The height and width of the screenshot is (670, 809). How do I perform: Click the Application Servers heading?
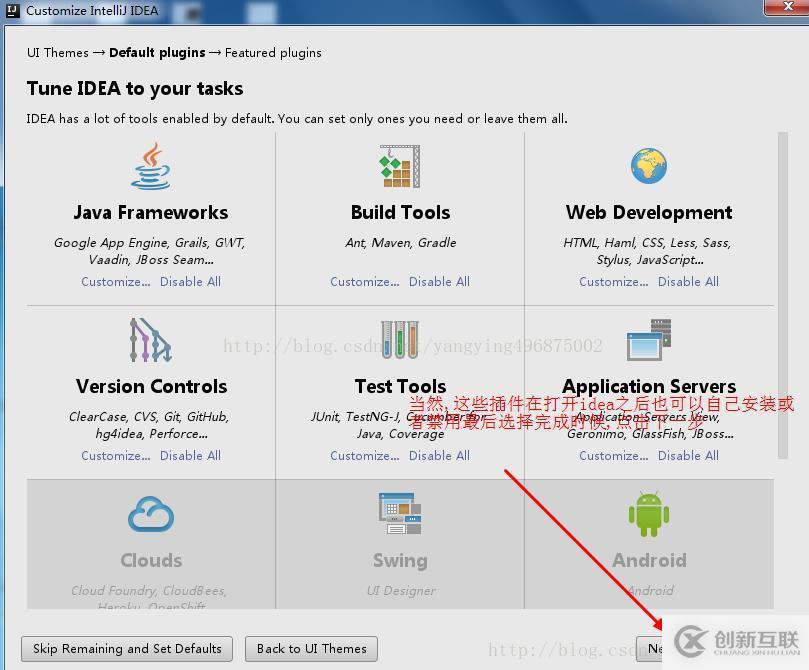(x=649, y=386)
